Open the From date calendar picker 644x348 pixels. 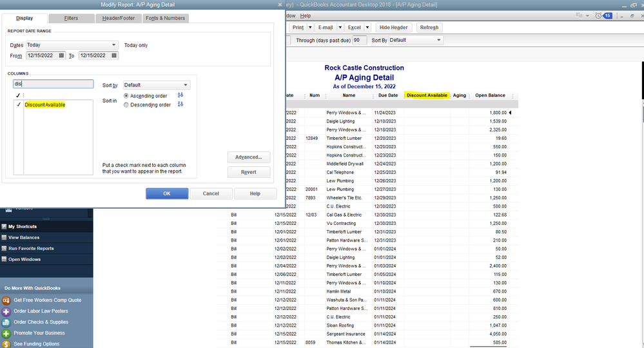pyautogui.click(x=62, y=55)
